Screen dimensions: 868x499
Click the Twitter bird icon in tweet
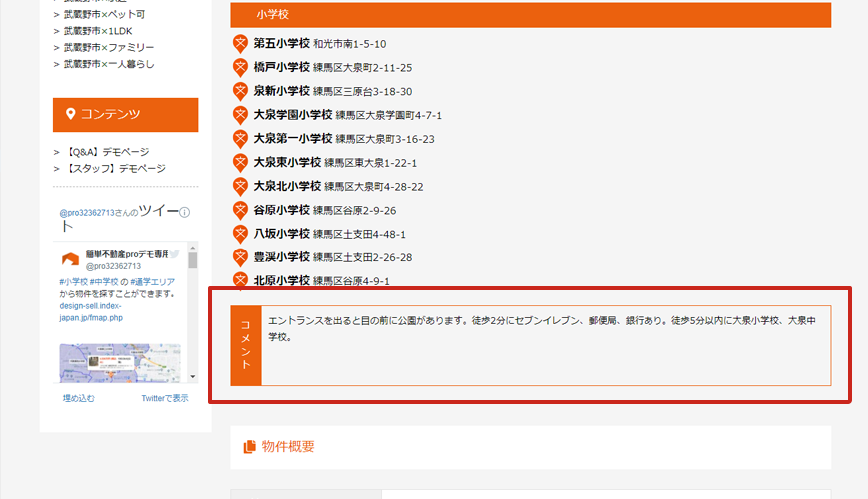pyautogui.click(x=174, y=255)
